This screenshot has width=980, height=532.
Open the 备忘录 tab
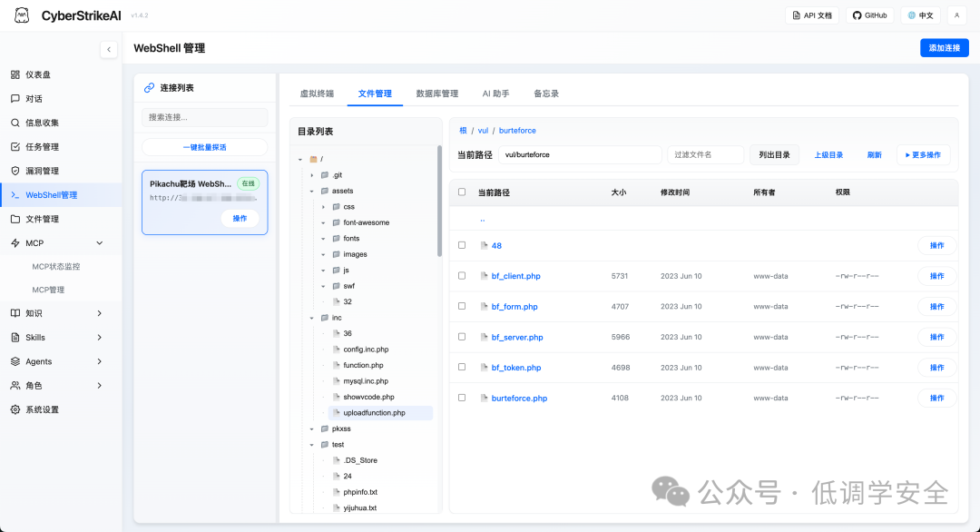pyautogui.click(x=546, y=94)
